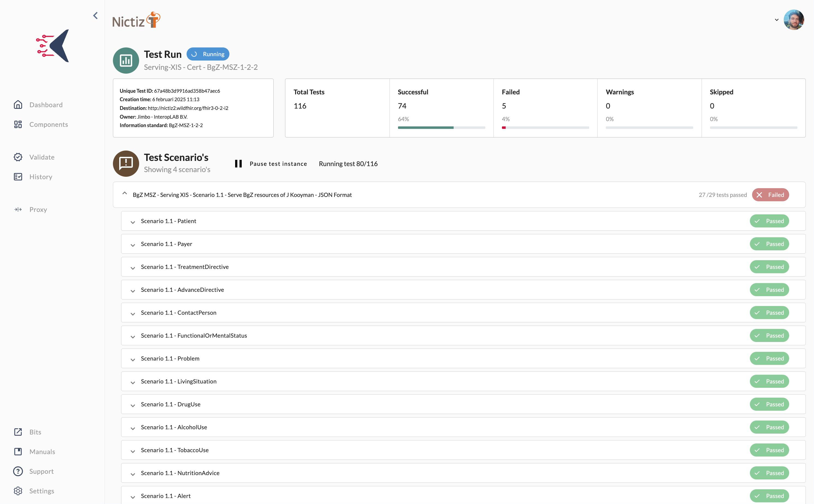Collapse the Scenario 1.1 JSON Format group
This screenshot has width=814, height=504.
click(x=125, y=194)
